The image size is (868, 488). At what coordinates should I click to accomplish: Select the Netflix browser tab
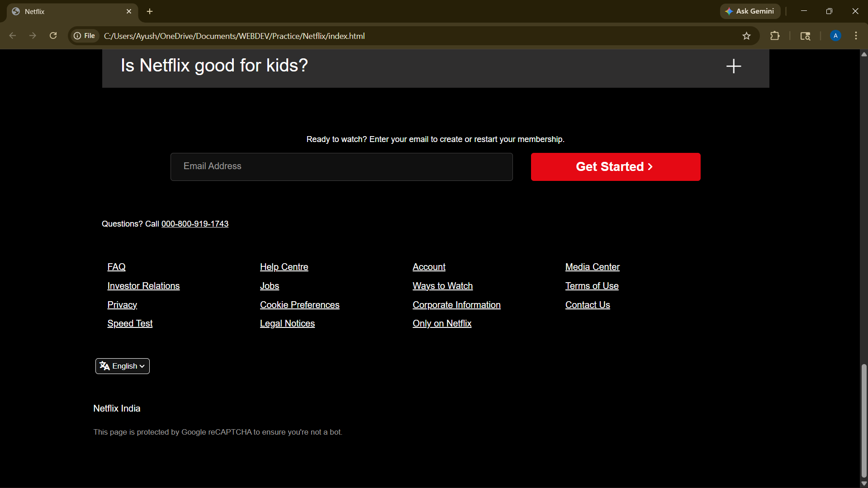(x=68, y=11)
